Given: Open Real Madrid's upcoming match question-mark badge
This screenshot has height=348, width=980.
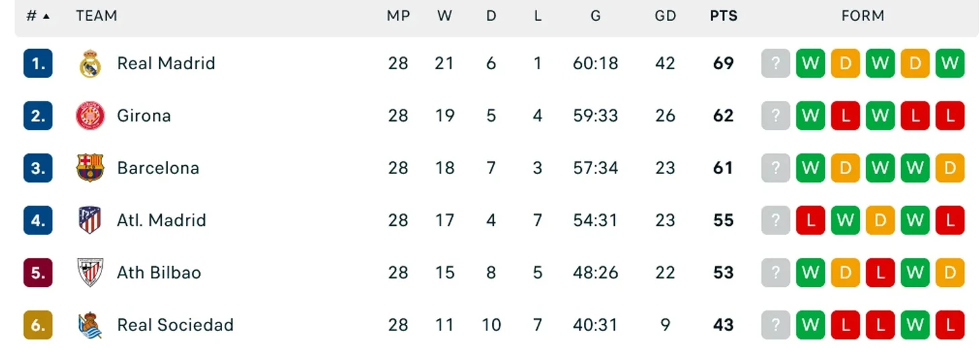Looking at the screenshot, I should 775,64.
